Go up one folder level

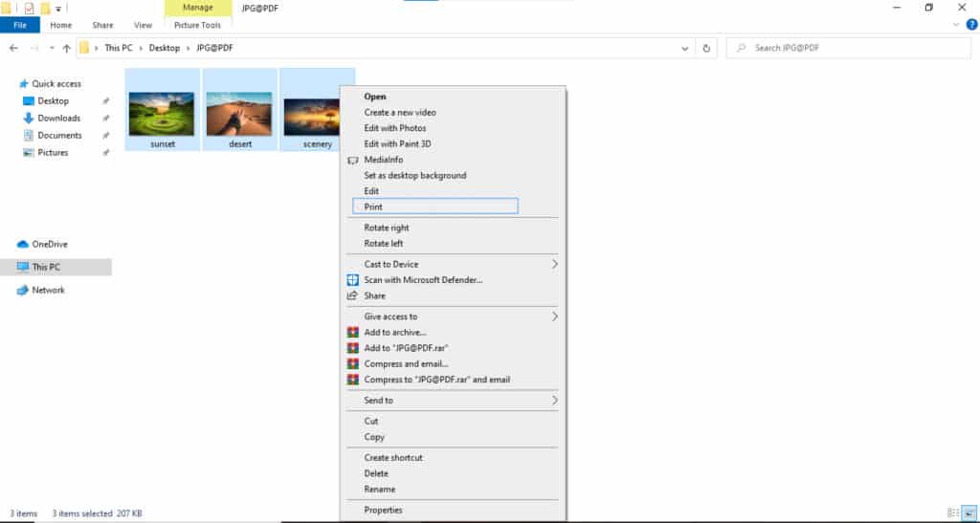click(x=66, y=48)
